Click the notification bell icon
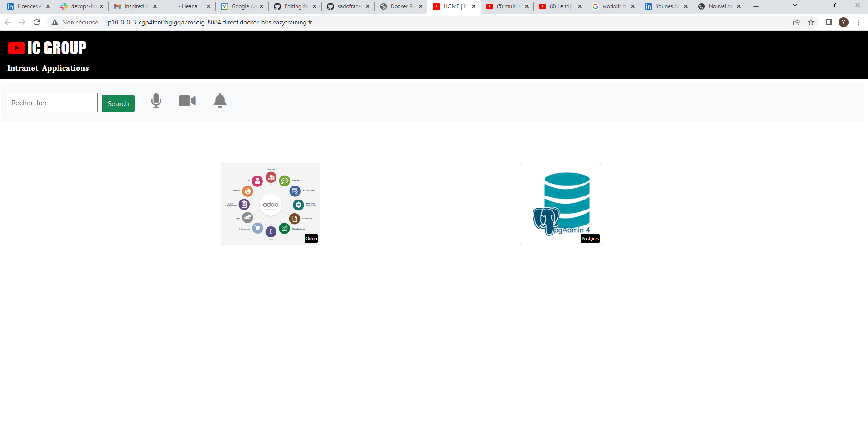This screenshot has width=868, height=445. 220,101
